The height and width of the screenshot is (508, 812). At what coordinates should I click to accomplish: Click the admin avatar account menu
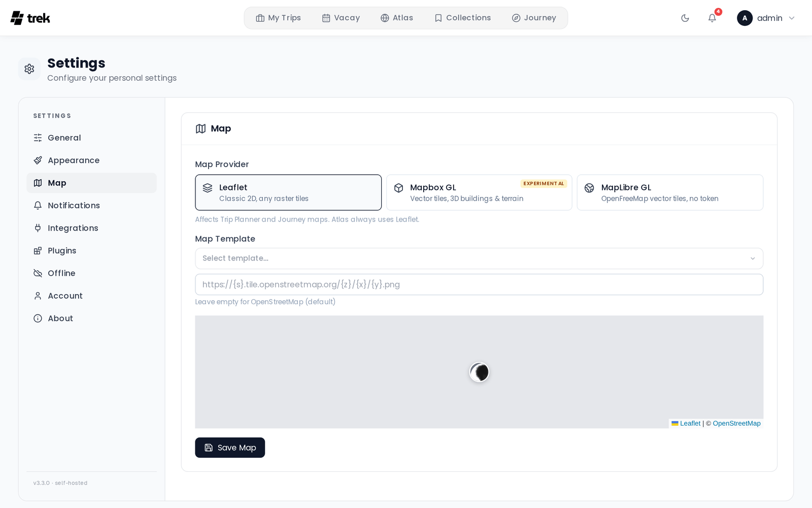click(x=745, y=18)
